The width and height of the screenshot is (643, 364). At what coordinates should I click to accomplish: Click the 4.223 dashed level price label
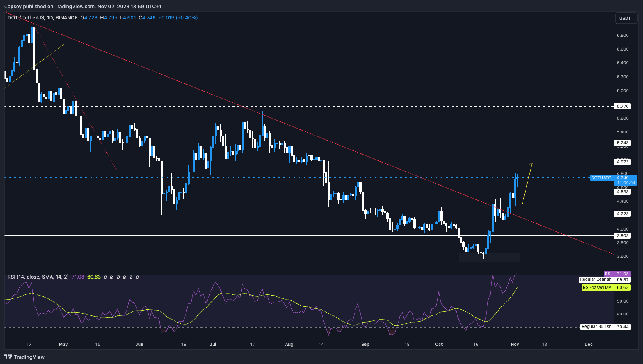pyautogui.click(x=623, y=214)
